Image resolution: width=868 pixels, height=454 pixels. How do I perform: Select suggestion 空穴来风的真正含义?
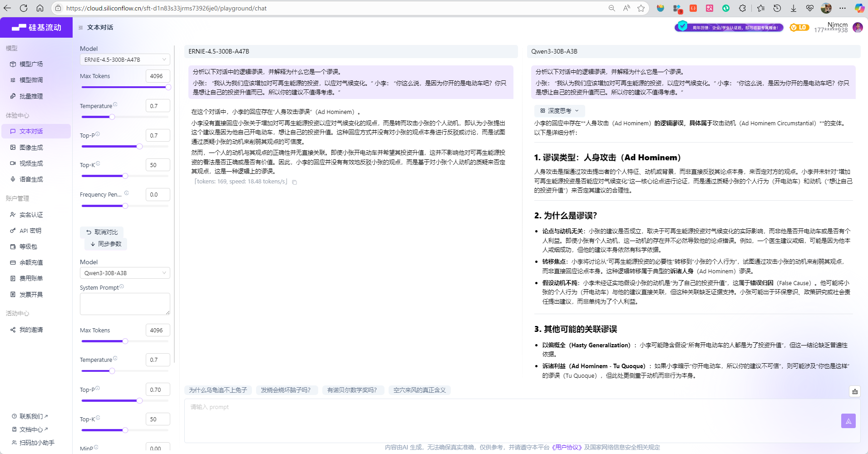419,390
